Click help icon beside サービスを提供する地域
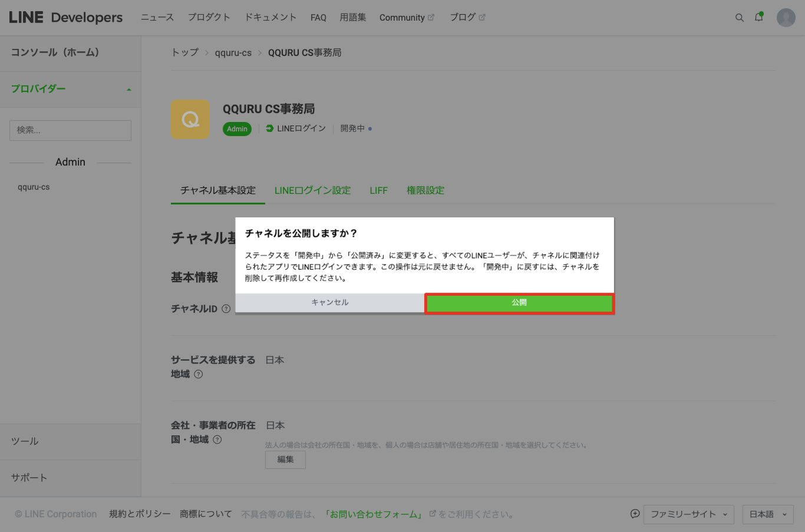This screenshot has width=805, height=532. pos(199,374)
